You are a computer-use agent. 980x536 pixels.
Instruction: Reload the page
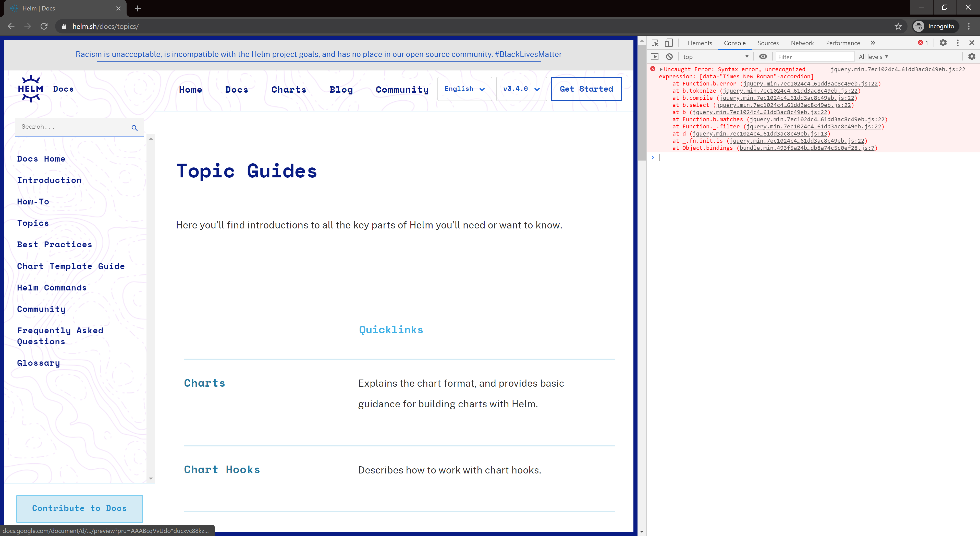(x=44, y=26)
